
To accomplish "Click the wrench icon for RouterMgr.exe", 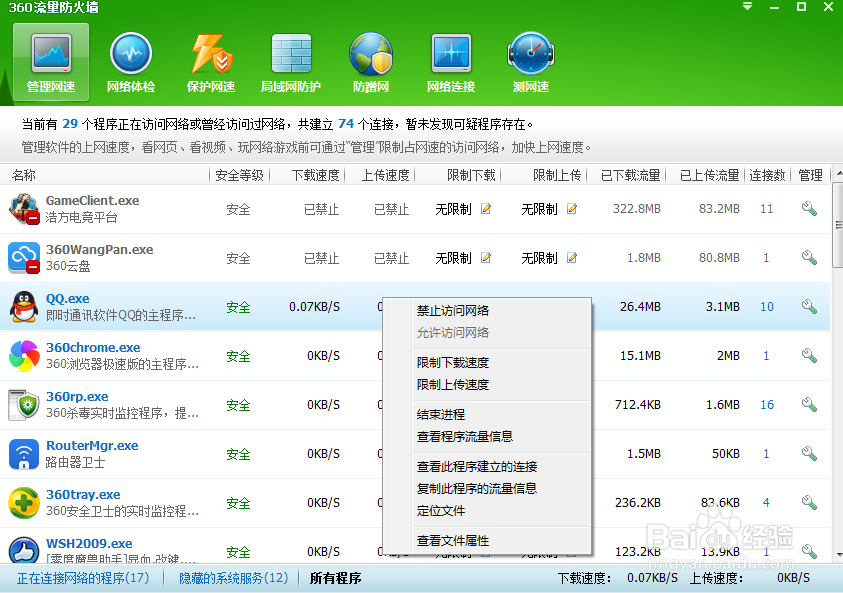I will coord(809,454).
